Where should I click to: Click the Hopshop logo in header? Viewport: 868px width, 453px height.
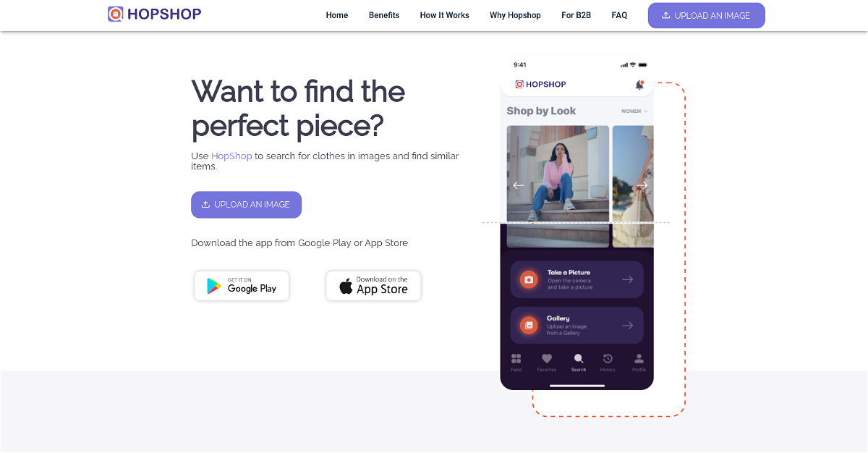point(155,14)
